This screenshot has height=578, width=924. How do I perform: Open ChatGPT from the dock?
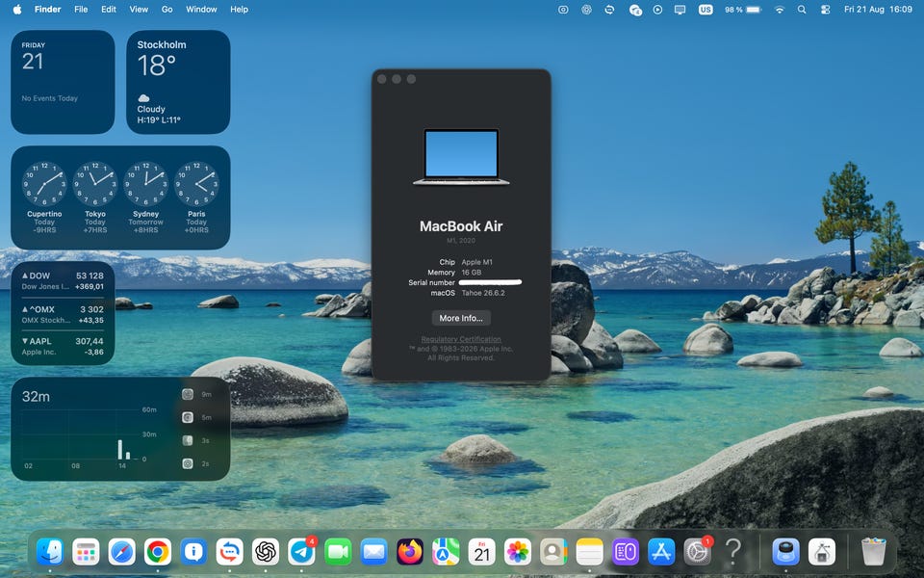point(266,552)
